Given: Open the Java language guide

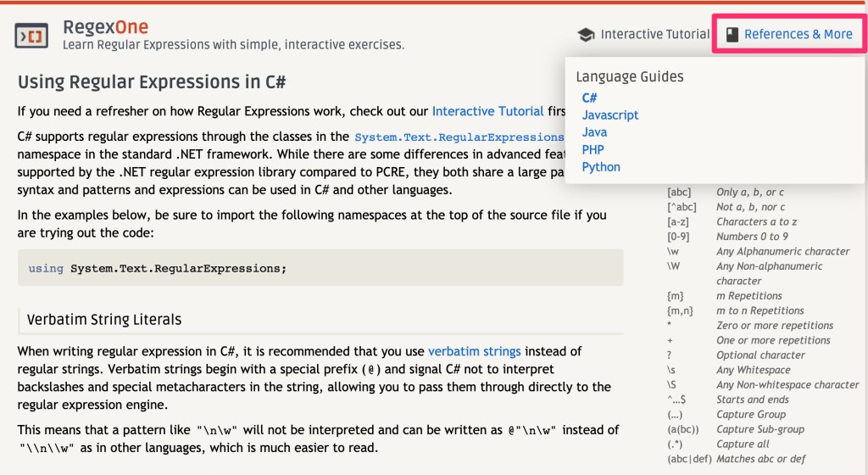Looking at the screenshot, I should (594, 132).
